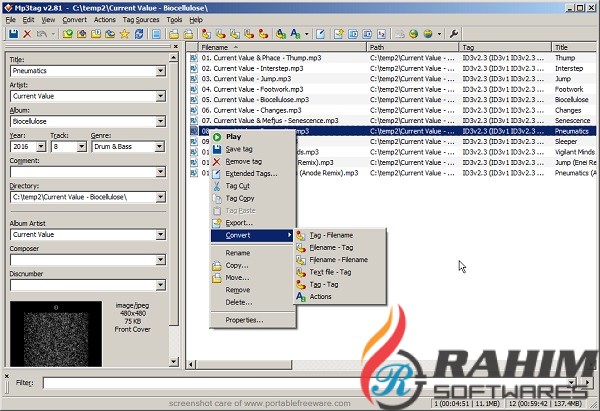Expand the Album Artist field dropdown

pyautogui.click(x=161, y=235)
